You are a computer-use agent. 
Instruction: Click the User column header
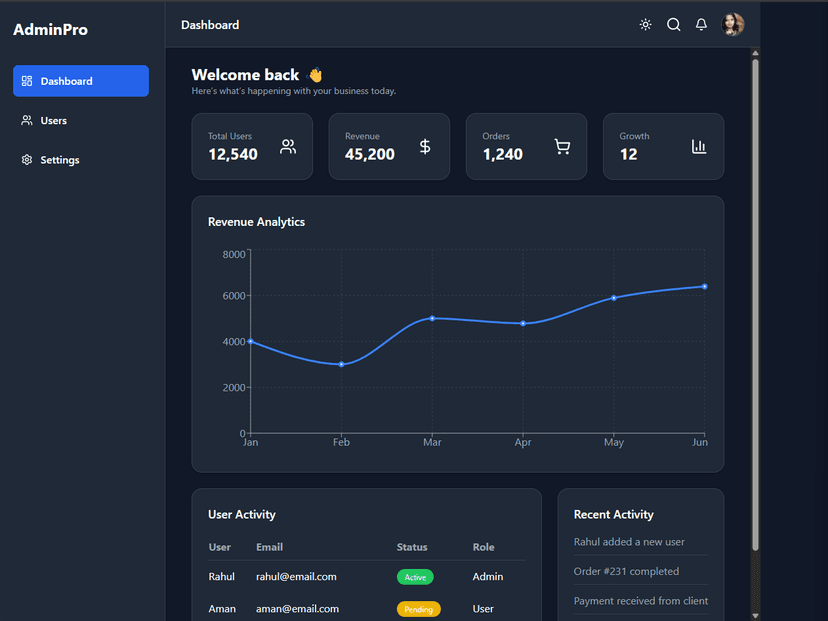click(x=219, y=547)
